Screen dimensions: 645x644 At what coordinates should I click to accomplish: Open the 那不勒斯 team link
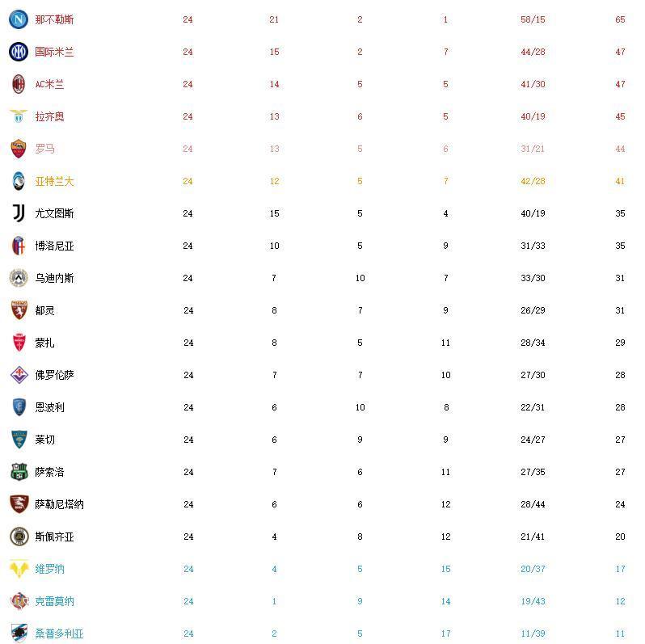(x=54, y=19)
